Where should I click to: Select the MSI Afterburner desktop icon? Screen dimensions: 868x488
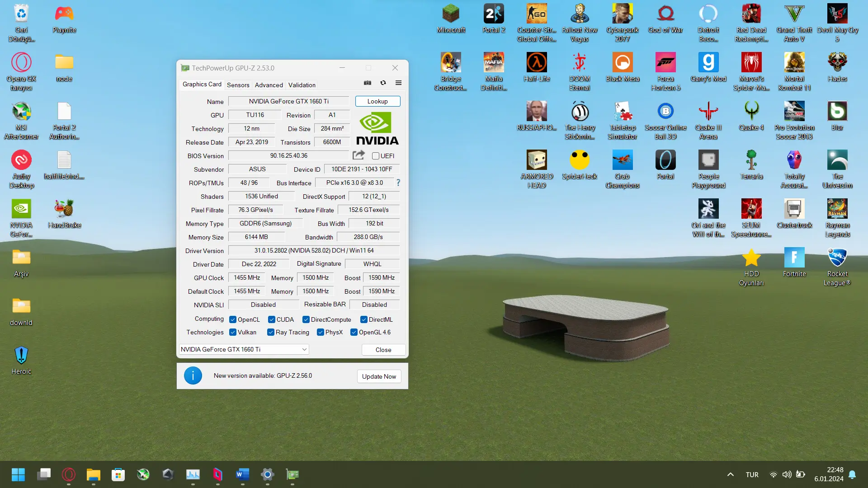click(x=21, y=120)
